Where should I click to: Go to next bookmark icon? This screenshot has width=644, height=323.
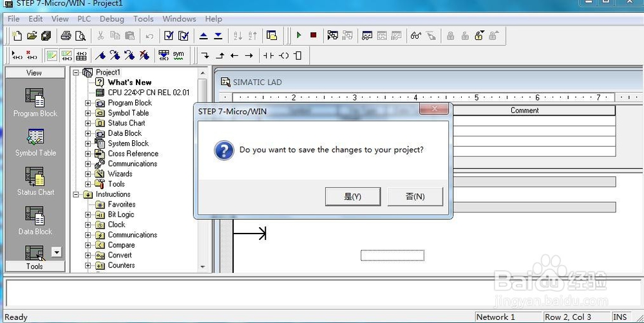(115, 55)
